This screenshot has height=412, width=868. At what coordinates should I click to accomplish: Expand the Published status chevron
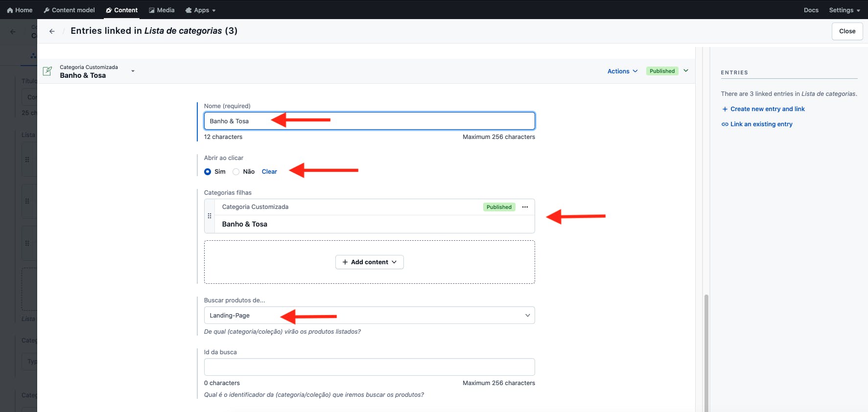point(686,71)
